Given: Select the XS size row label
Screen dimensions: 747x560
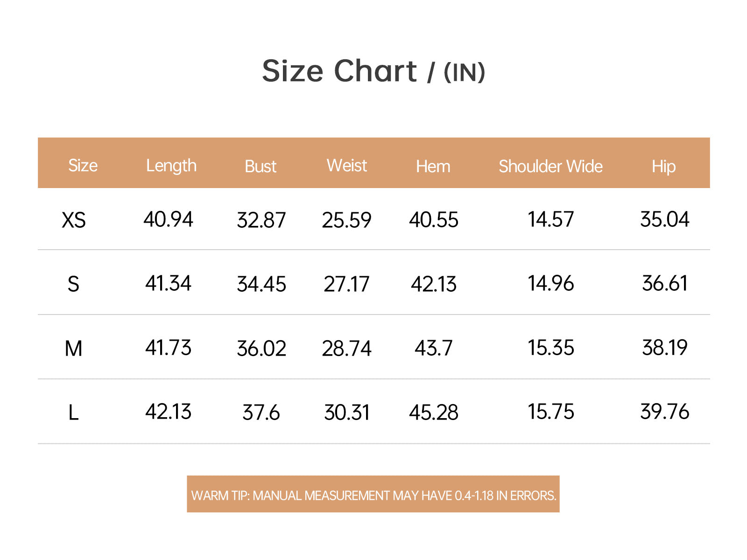Looking at the screenshot, I should 74,220.
